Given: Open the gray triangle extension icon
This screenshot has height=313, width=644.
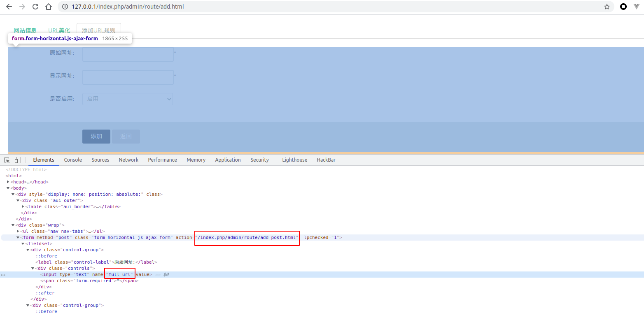Looking at the screenshot, I should click(636, 7).
